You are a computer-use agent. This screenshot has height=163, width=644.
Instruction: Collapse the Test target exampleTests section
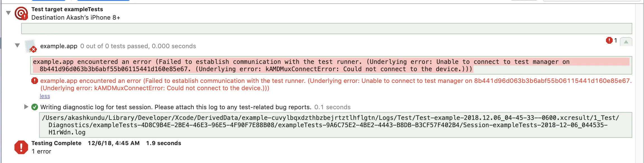(x=8, y=13)
